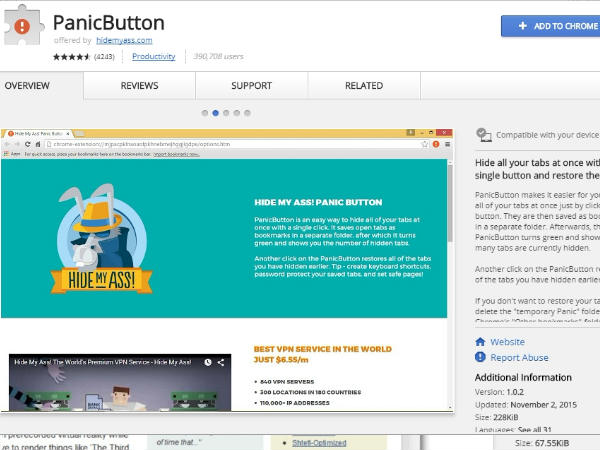Click the back arrow in screenshot browser
This screenshot has width=600, height=450.
click(7, 144)
